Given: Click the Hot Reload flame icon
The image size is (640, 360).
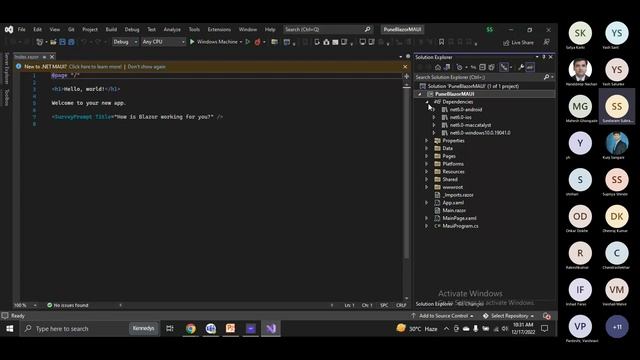Looking at the screenshot, I should 257,42.
